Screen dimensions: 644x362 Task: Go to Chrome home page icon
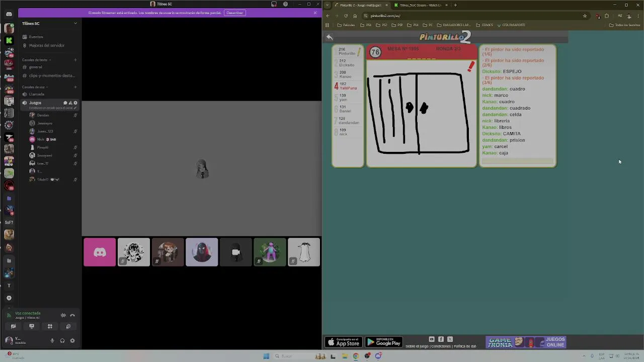(355, 16)
